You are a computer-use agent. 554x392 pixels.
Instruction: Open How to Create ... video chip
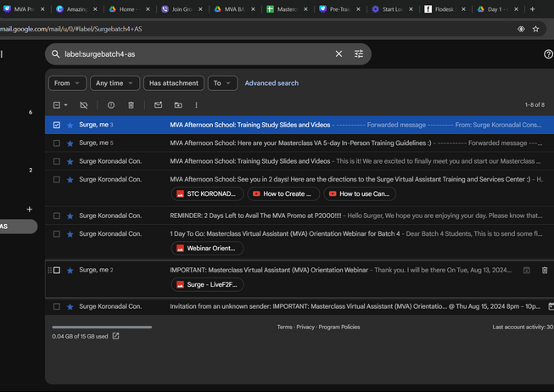click(283, 193)
